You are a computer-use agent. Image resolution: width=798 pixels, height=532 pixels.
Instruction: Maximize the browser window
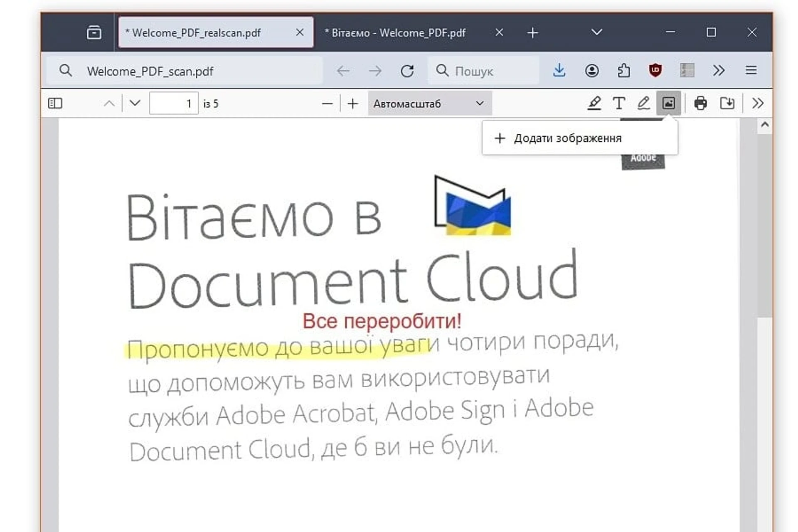click(711, 32)
